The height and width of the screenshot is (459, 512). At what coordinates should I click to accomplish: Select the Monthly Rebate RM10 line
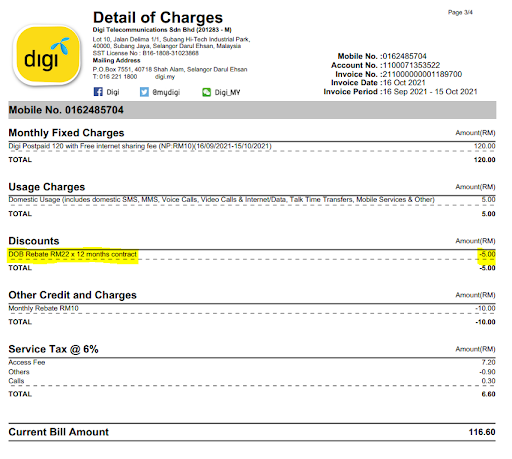(43, 308)
